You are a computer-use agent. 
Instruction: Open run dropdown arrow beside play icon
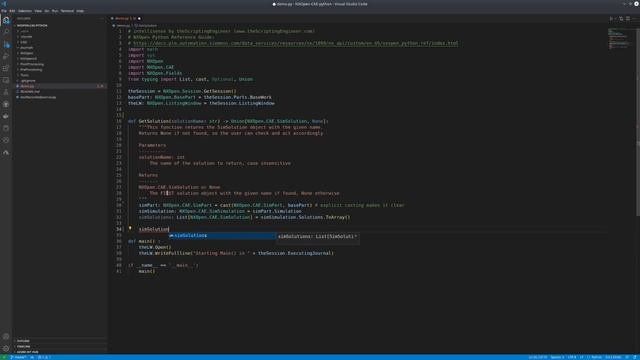pyautogui.click(x=616, y=19)
